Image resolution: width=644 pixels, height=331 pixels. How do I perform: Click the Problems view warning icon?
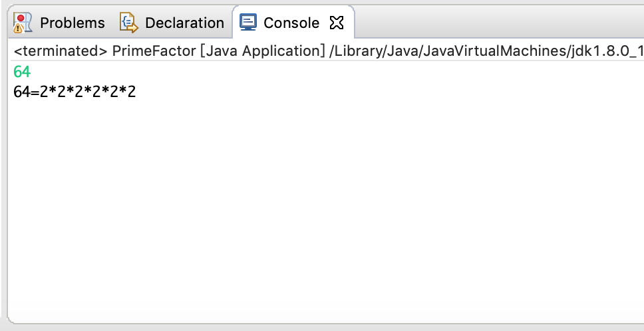point(22,23)
